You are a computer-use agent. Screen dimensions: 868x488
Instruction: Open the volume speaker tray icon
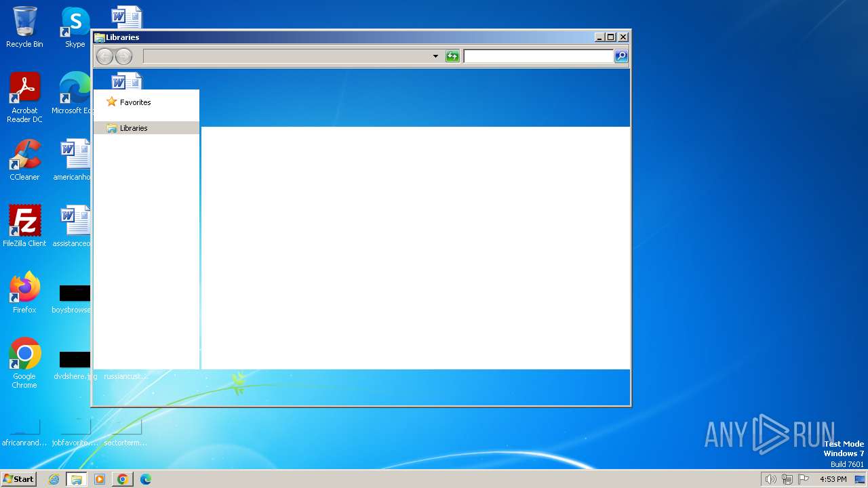(x=770, y=479)
